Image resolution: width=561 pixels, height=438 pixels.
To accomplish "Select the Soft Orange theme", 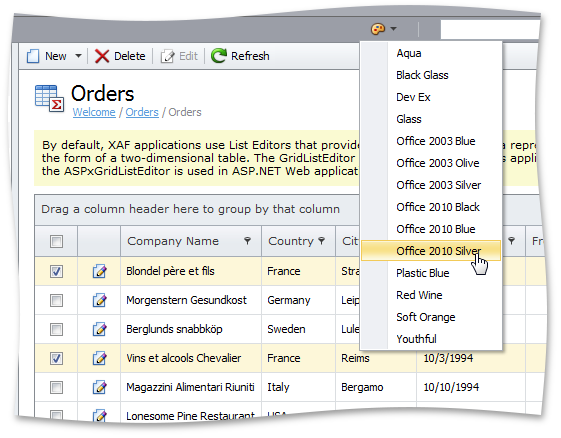I will (x=431, y=317).
